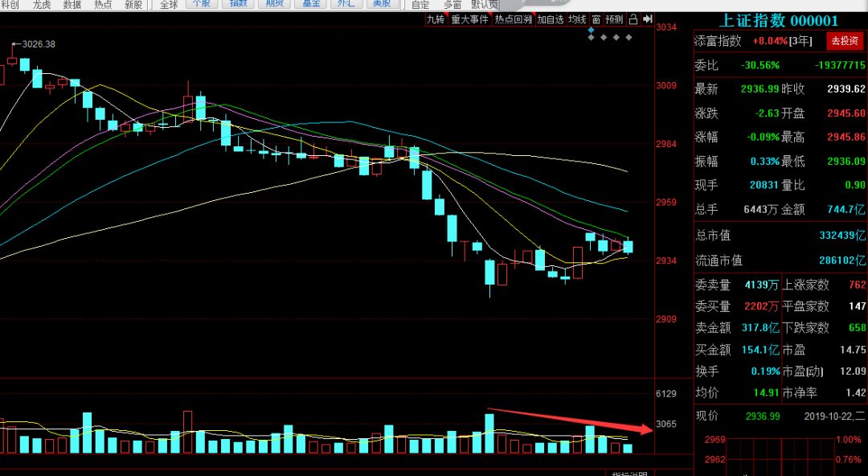Switch to 科创 tab

point(10,5)
